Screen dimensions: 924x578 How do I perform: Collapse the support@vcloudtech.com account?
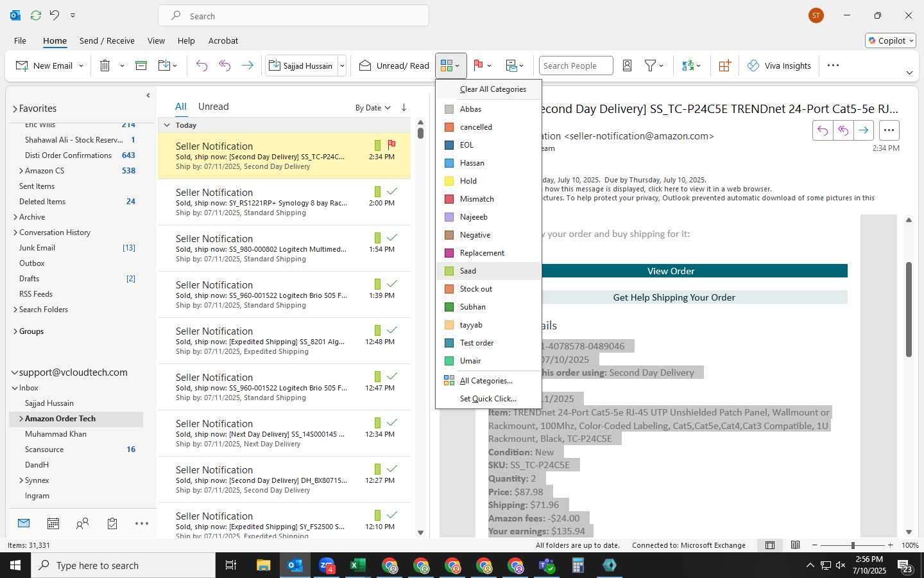[15, 372]
